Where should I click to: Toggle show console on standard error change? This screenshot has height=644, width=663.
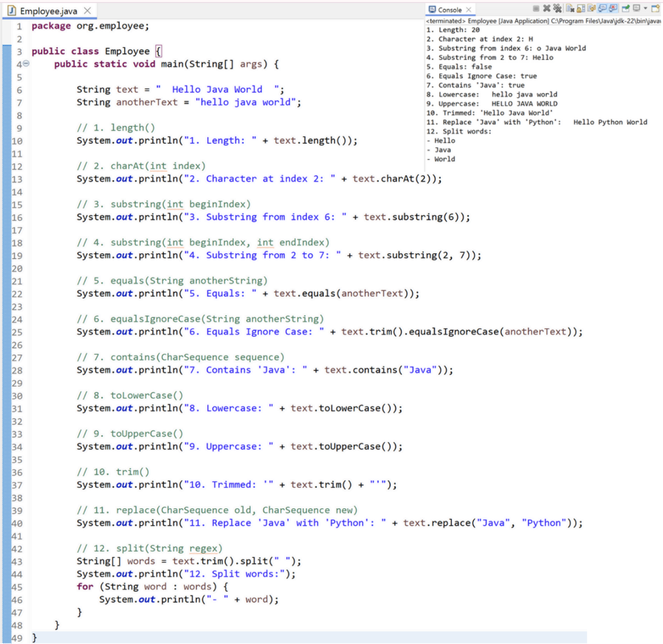click(x=614, y=8)
